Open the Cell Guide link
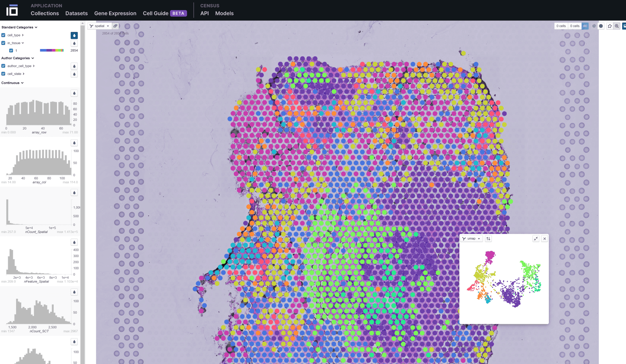 [x=156, y=13]
